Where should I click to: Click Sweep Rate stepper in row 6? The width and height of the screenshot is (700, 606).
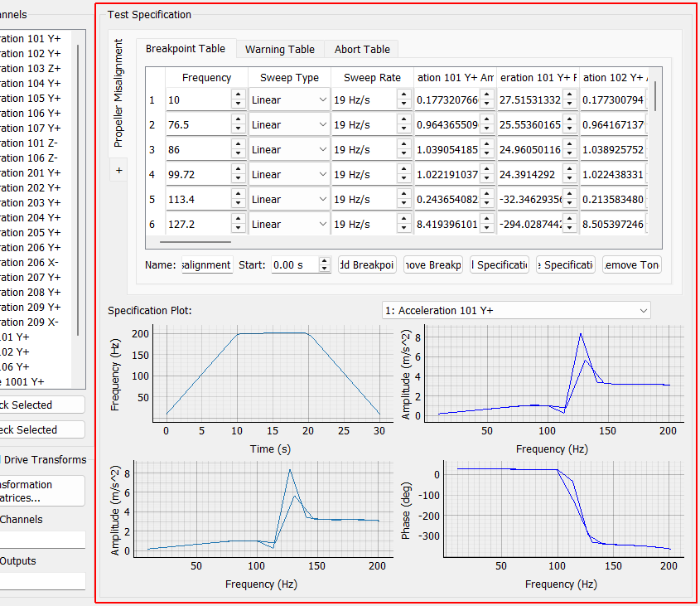point(404,224)
